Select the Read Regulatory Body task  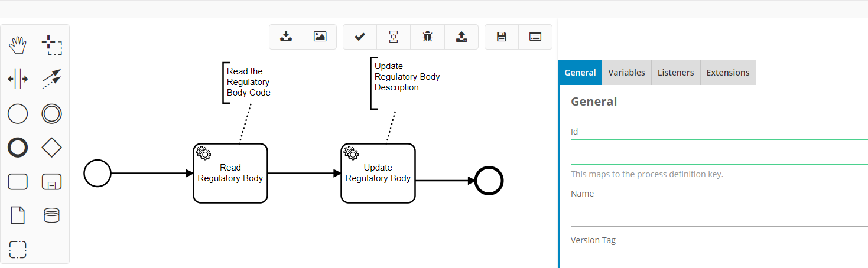230,174
